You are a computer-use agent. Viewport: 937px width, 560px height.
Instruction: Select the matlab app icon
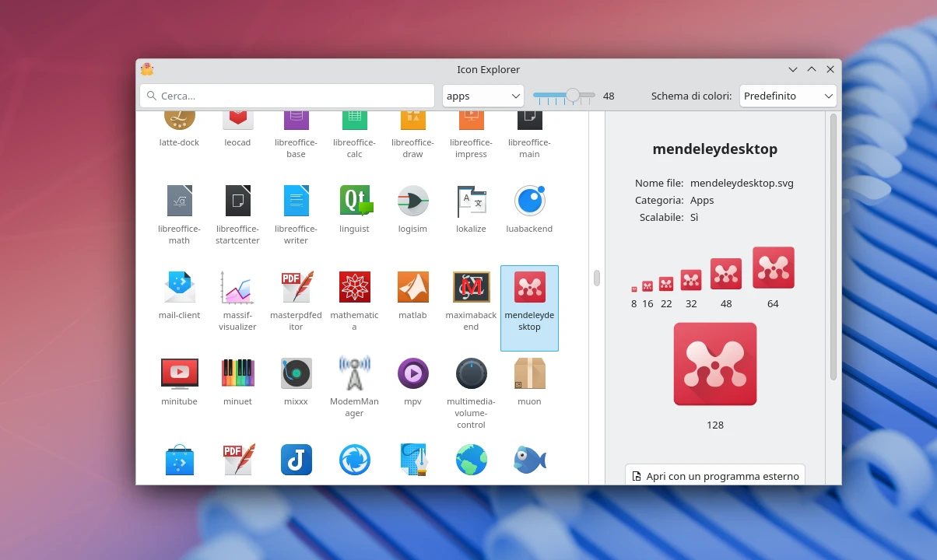pos(412,287)
